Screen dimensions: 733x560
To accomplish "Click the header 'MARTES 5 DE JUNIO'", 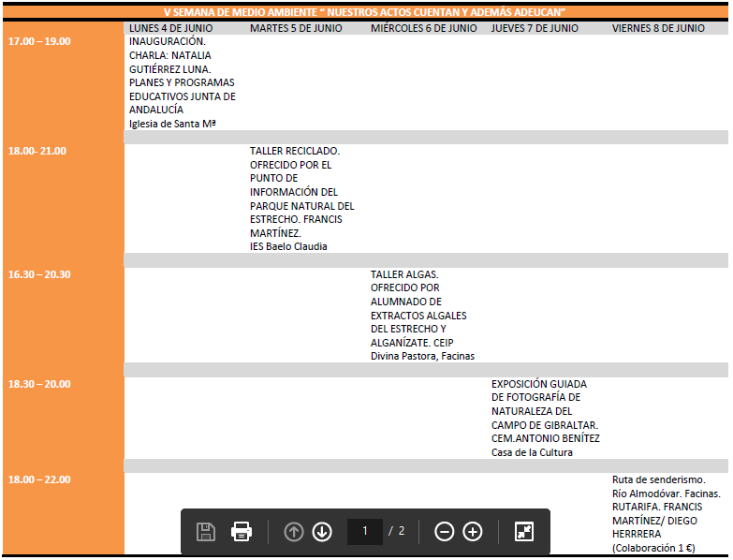I will click(x=296, y=28).
